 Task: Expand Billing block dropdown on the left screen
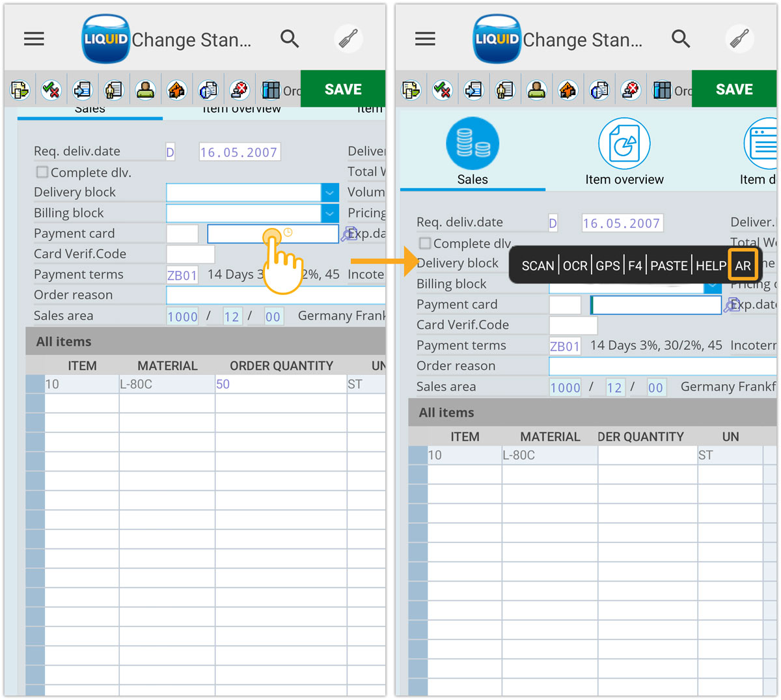tap(330, 214)
